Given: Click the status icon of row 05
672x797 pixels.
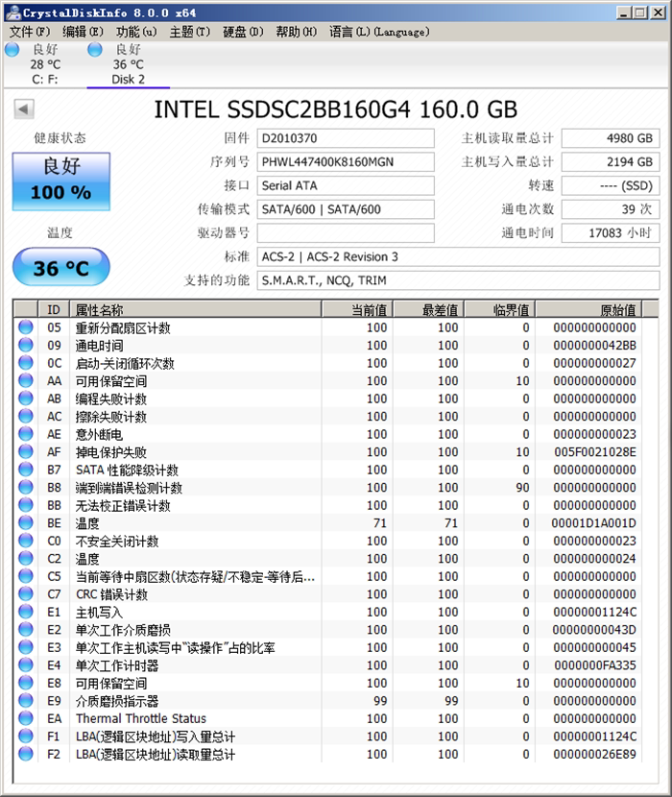Looking at the screenshot, I should pos(26,326).
